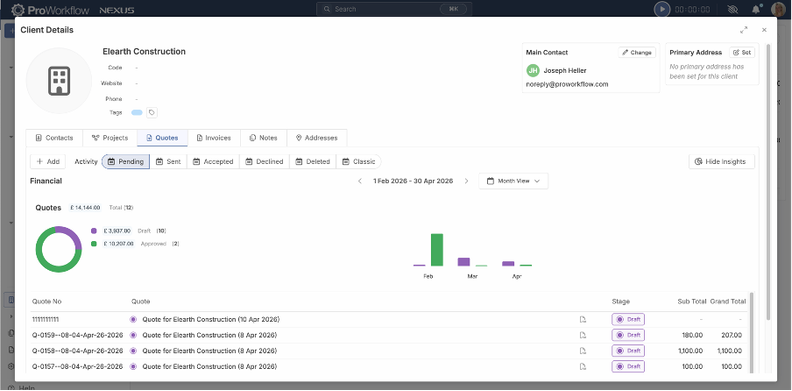Click the document icon for quote 1111111111
The image size is (792, 391).
coord(583,320)
